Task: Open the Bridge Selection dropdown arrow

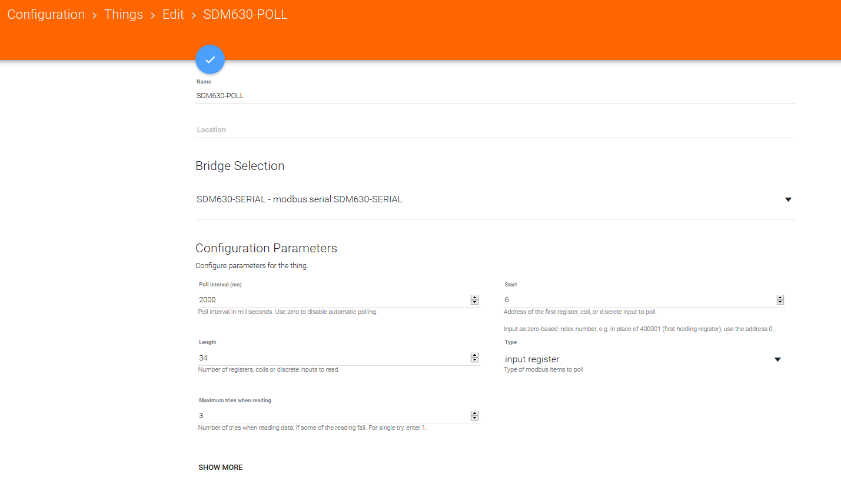Action: coord(788,199)
